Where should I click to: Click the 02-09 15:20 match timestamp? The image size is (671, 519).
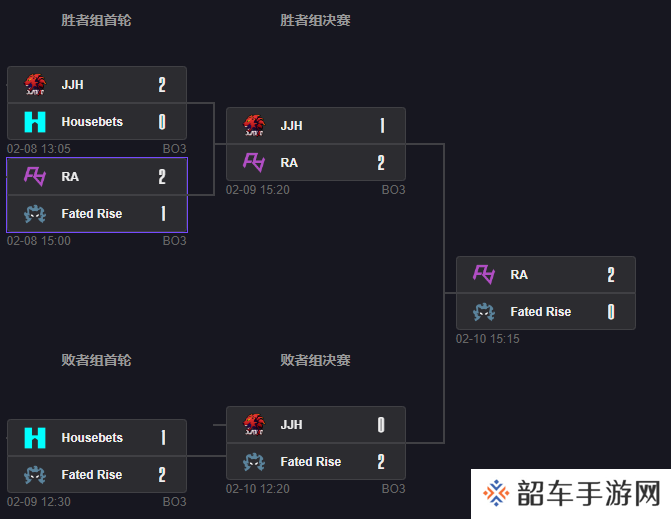pyautogui.click(x=258, y=190)
